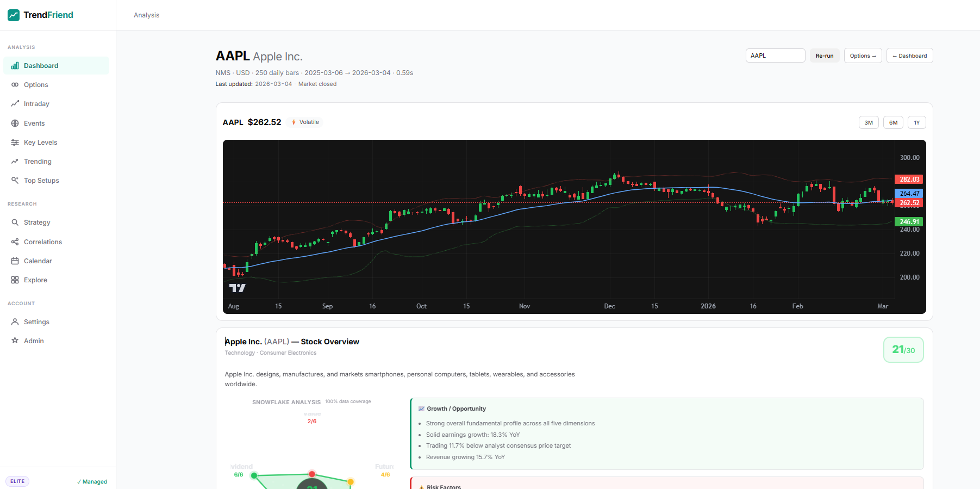Viewport: 980px width, 489px height.
Task: Click the Settings person icon
Action: pos(15,322)
